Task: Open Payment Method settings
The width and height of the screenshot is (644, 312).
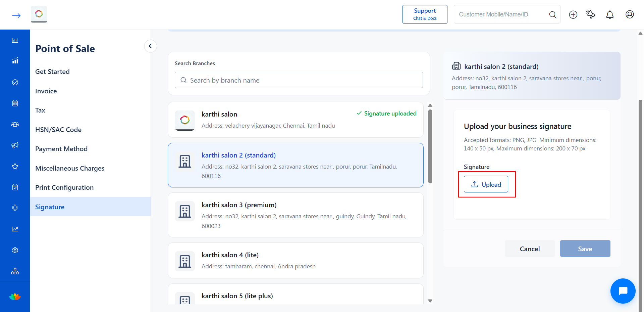Action: [61, 149]
